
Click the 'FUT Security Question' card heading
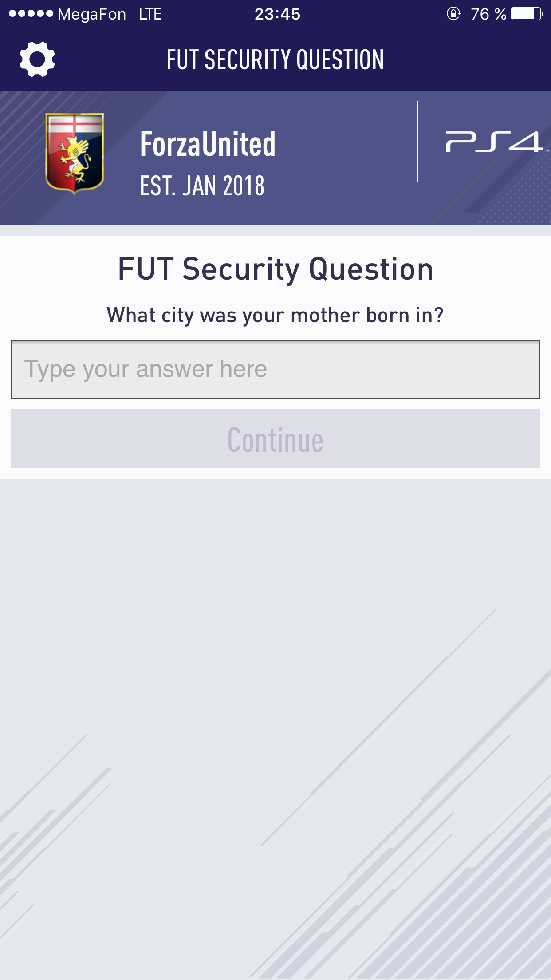[275, 269]
